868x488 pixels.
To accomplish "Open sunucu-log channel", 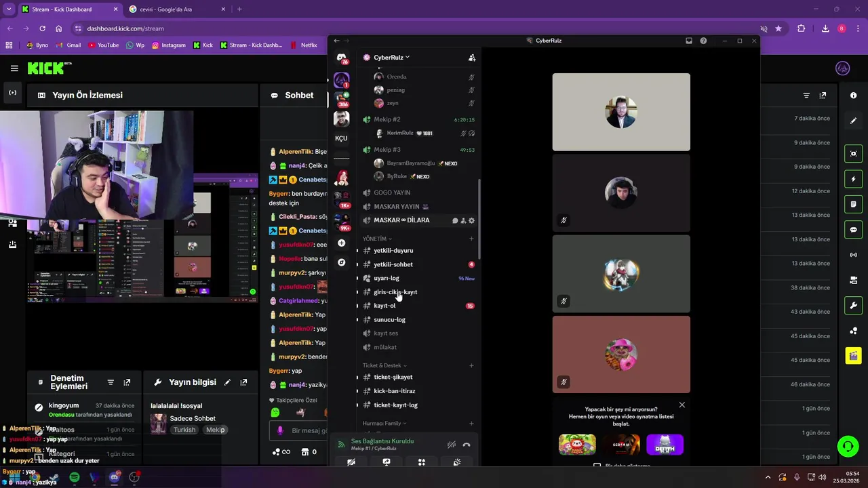I will [x=417, y=320].
